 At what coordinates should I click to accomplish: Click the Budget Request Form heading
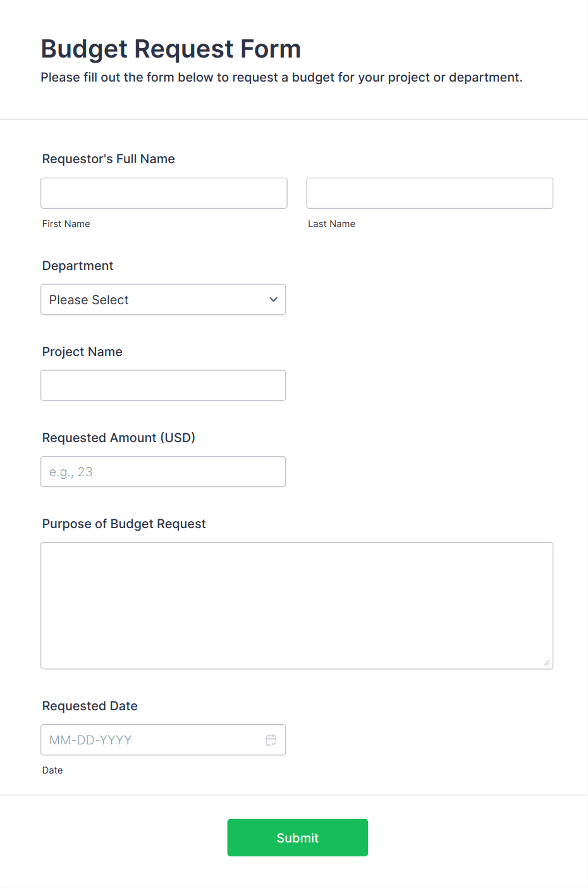[x=171, y=49]
